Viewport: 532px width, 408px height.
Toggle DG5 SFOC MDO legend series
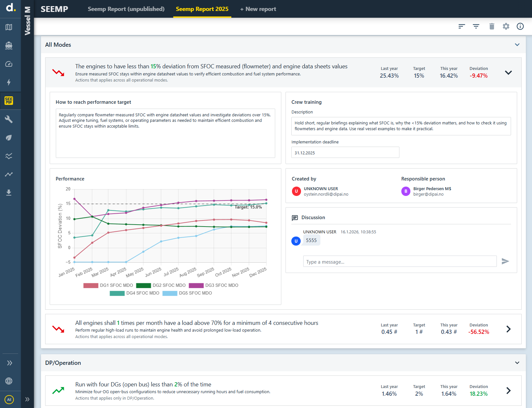tap(187, 293)
